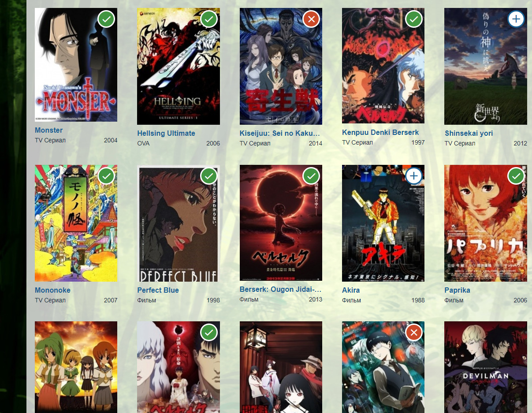Open the Mononoke poster thumbnail
The image size is (532, 413).
pyautogui.click(x=76, y=223)
